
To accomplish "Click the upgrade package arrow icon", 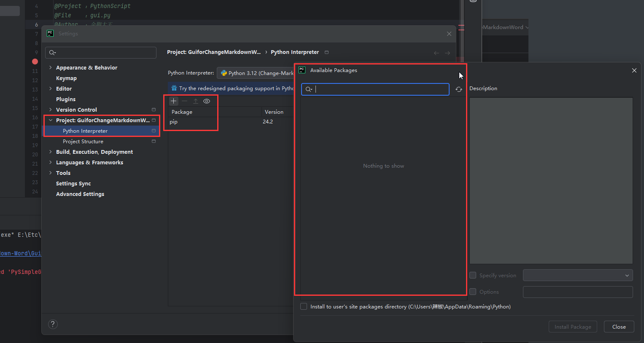I will pos(196,101).
